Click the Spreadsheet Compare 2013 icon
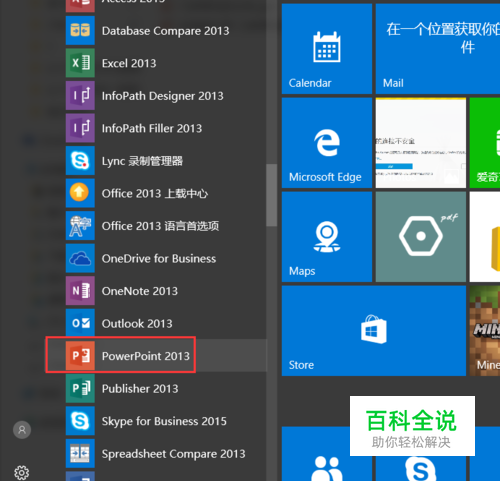This screenshot has width=500, height=481. click(x=80, y=453)
